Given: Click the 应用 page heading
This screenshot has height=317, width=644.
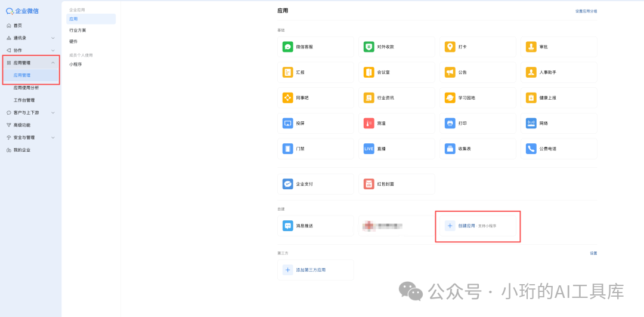Looking at the screenshot, I should (x=283, y=11).
